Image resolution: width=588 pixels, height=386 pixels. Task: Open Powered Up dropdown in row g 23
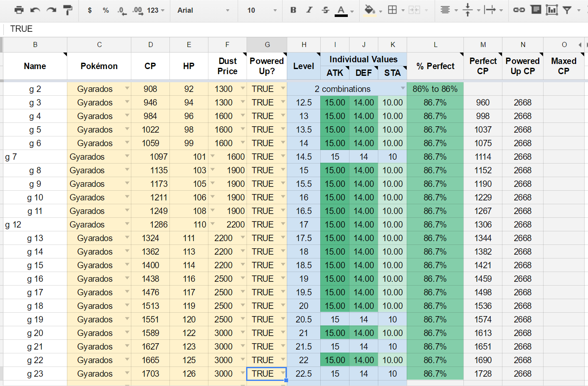(283, 373)
